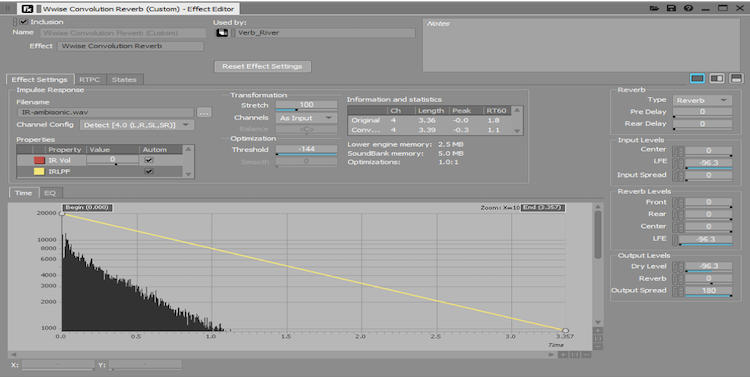Click the Rear Delay slider field
This screenshot has height=377, width=750.
pos(702,124)
